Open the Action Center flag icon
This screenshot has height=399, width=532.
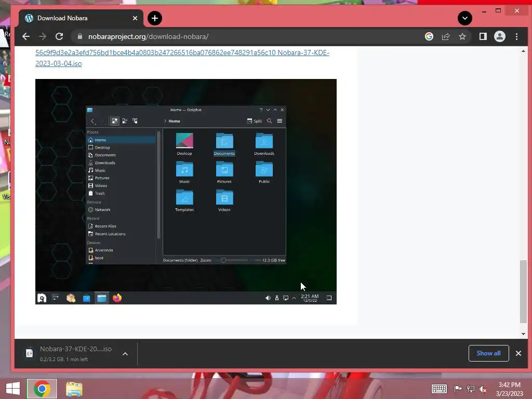coord(458,389)
